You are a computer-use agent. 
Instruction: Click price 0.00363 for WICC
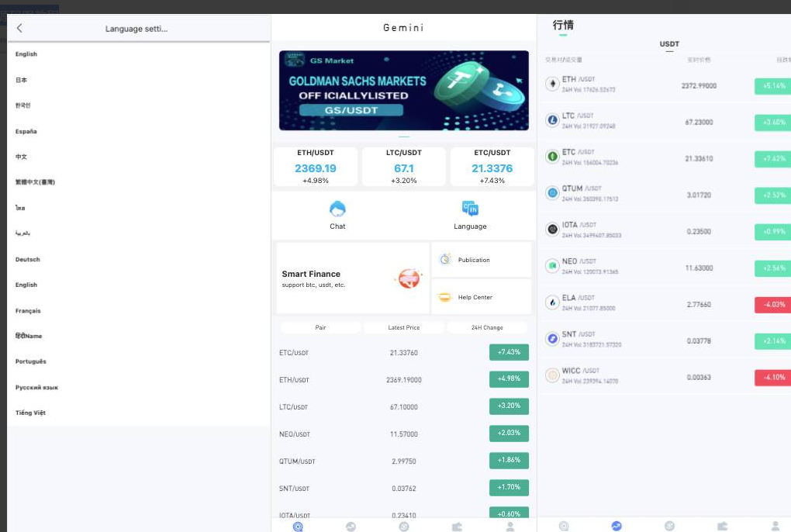(699, 377)
